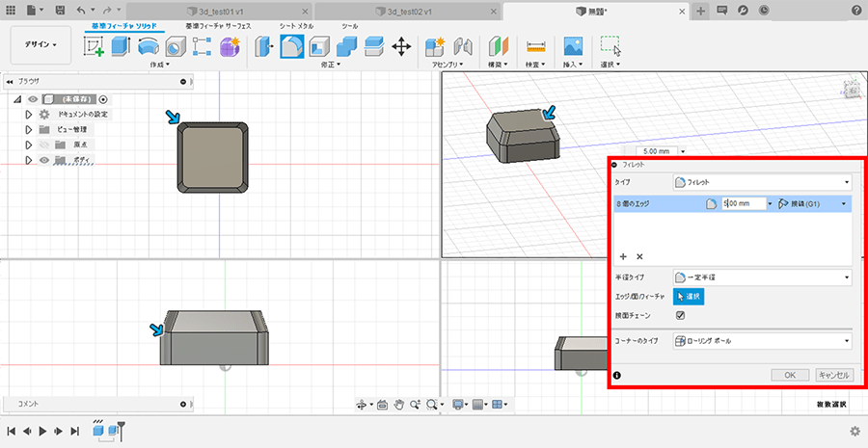
Task: Click the OK button in fillet dialog
Action: click(789, 375)
